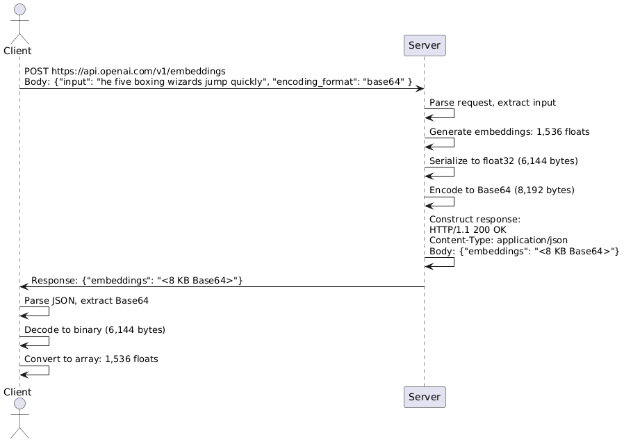Click 'Decode to binary (6,144 bytes)' label
The height and width of the screenshot is (442, 624).
click(x=95, y=330)
